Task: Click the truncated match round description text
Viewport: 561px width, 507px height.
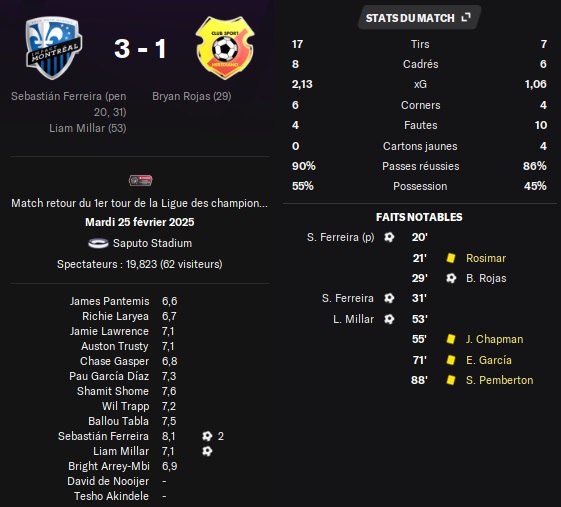Action: [x=140, y=203]
